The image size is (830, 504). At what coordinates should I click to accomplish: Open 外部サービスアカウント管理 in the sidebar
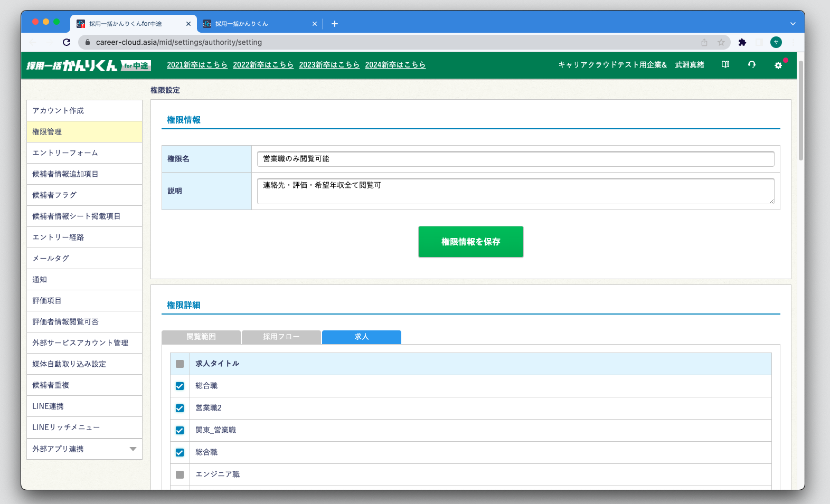84,343
